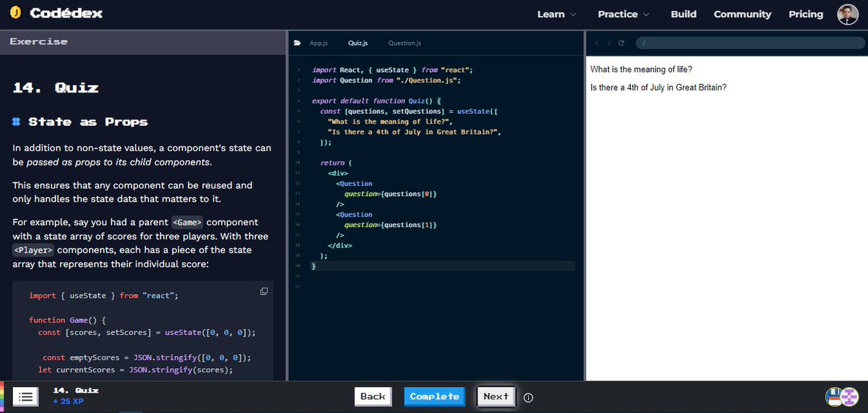Click the <Game> inline code tag

(x=187, y=222)
